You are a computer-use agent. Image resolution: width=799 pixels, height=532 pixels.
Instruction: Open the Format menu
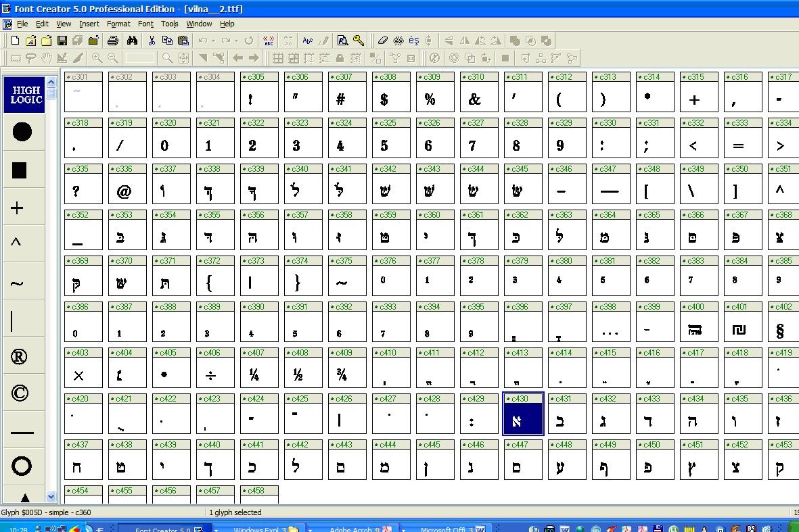pyautogui.click(x=118, y=24)
